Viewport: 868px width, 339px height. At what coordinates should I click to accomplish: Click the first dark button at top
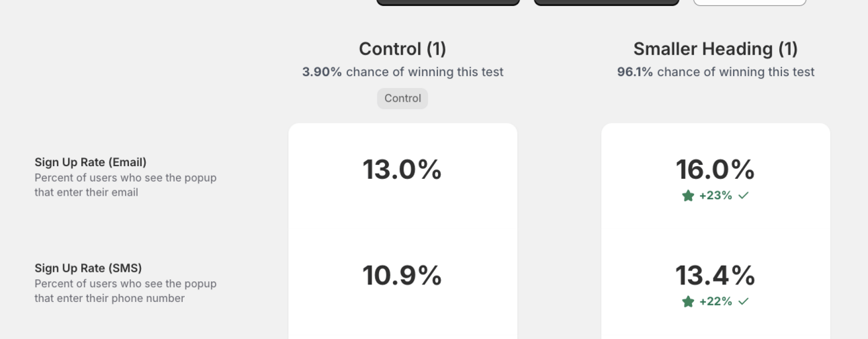448,2
